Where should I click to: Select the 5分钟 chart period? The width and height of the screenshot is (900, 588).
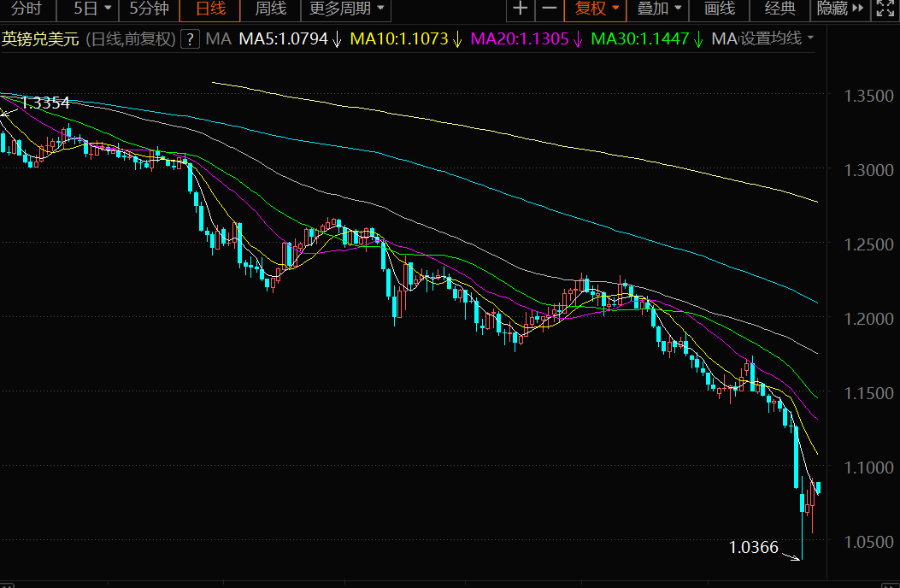(x=150, y=9)
